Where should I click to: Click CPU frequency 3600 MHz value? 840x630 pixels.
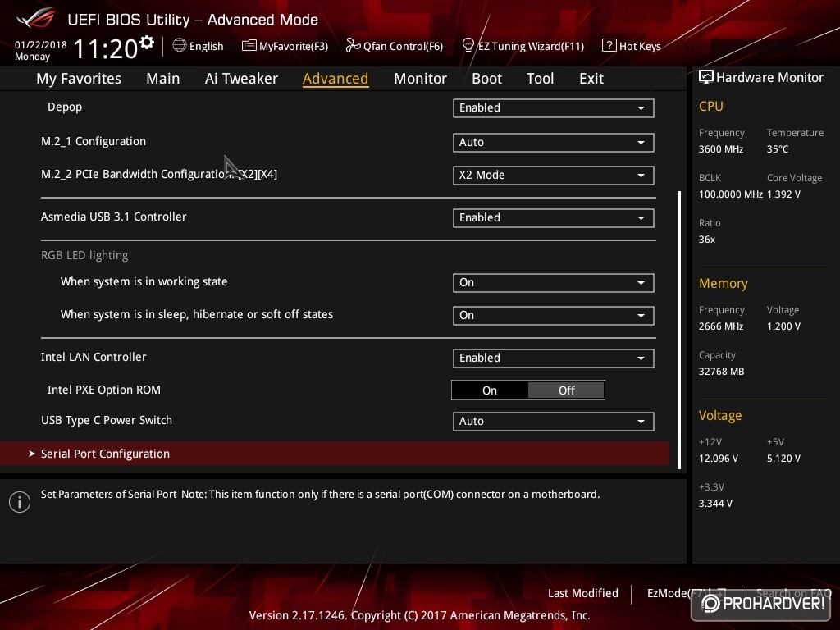(721, 149)
